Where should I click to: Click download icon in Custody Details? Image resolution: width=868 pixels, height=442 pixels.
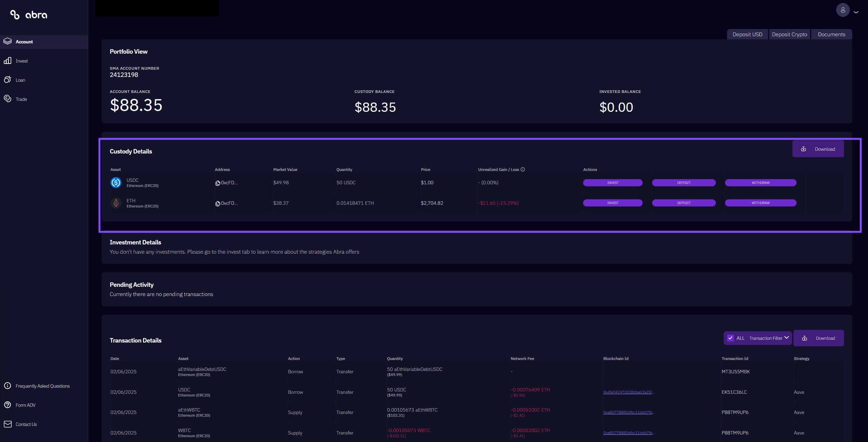coord(804,149)
